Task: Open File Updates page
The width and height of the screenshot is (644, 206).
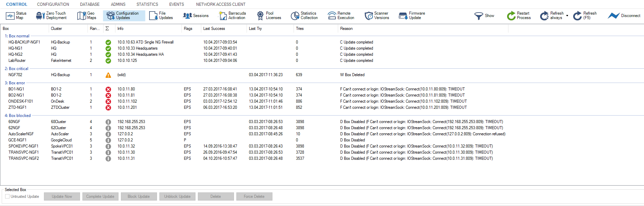Action: [x=161, y=16]
